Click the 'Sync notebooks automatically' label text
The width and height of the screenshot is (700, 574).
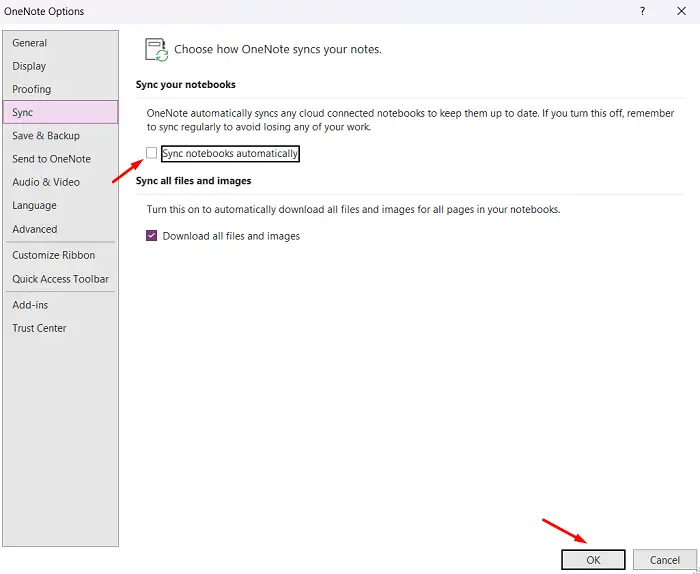coord(230,154)
